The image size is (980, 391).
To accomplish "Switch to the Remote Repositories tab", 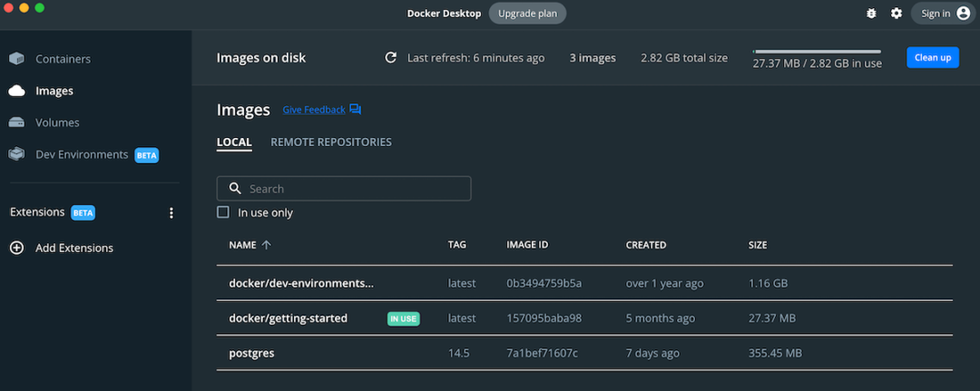I will [x=330, y=142].
